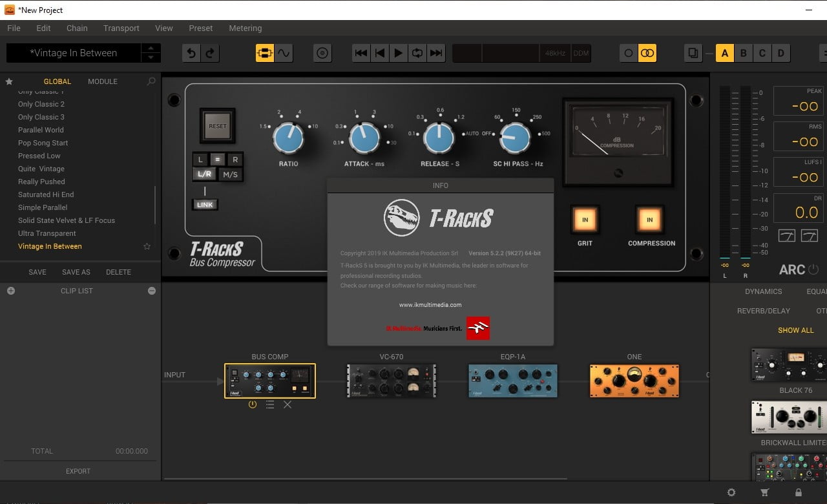Start playback with the Play button

399,53
